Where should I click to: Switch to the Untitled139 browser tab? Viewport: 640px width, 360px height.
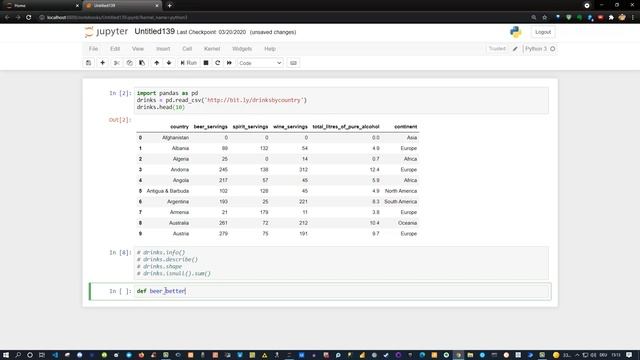click(x=122, y=6)
